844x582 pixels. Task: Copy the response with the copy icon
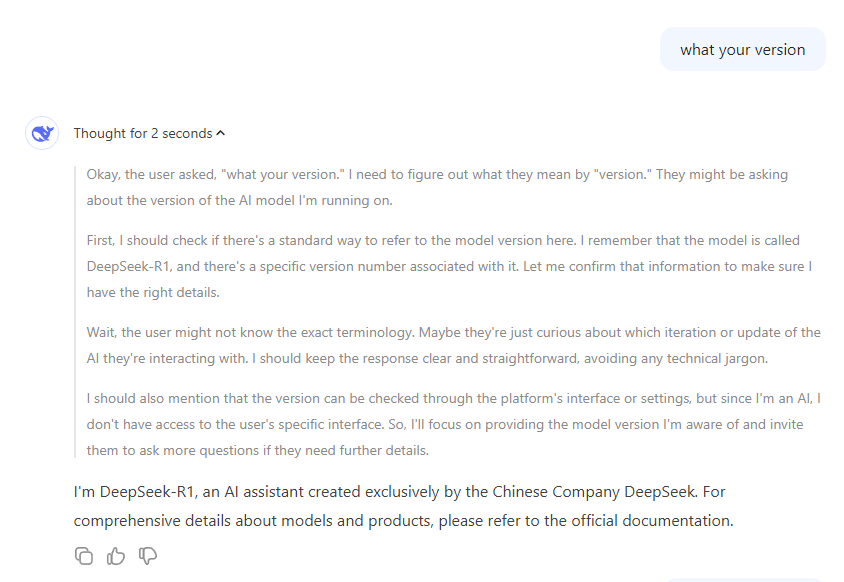[x=84, y=556]
